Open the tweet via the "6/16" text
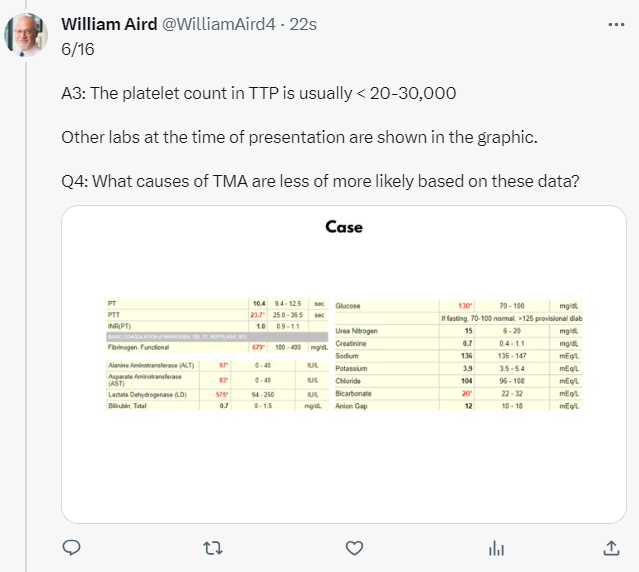The image size is (639, 572). point(78,49)
